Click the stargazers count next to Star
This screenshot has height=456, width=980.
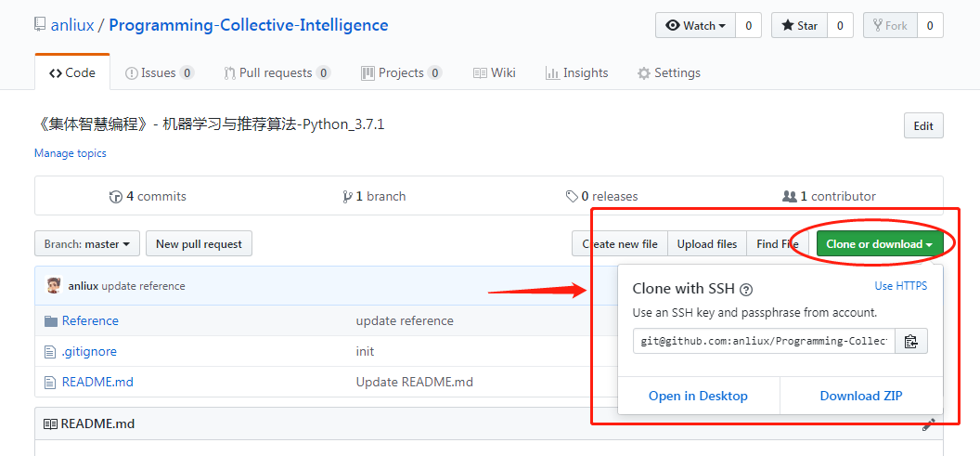point(841,26)
